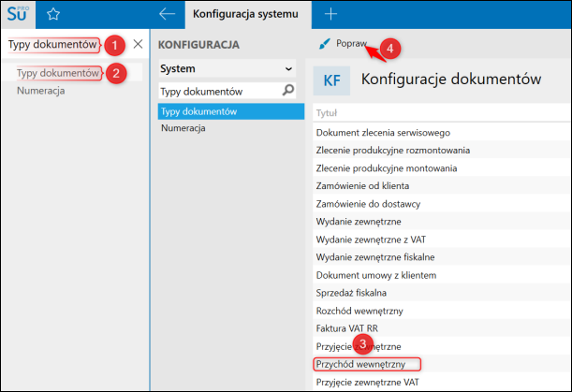Click the Popraw brush icon
572x392 pixels.
324,44
